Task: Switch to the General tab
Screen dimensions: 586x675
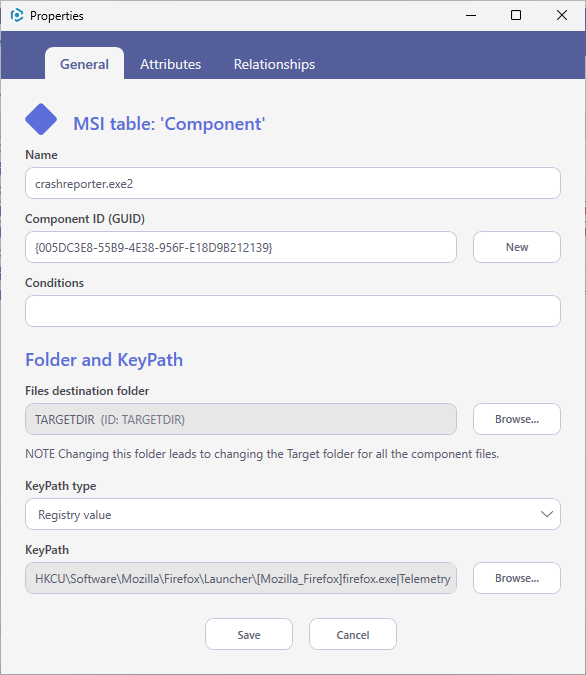Action: (84, 64)
